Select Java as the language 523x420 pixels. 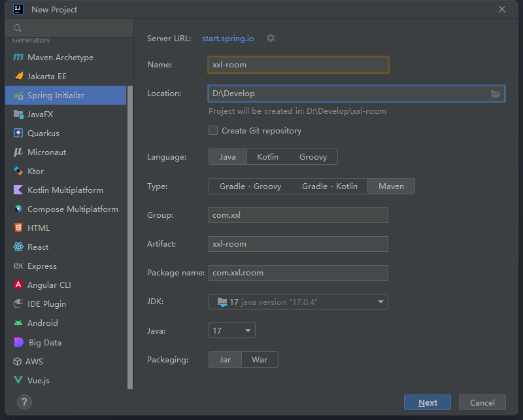pos(228,156)
